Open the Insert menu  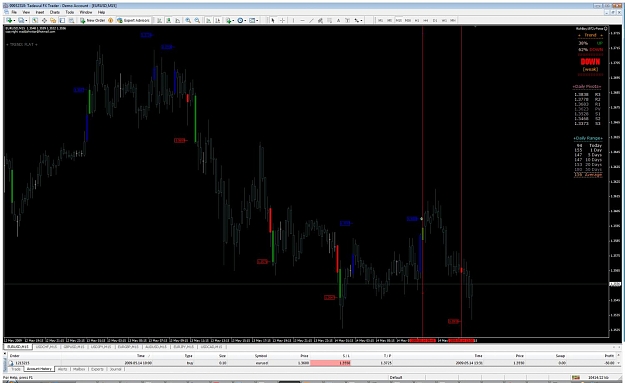pos(40,12)
